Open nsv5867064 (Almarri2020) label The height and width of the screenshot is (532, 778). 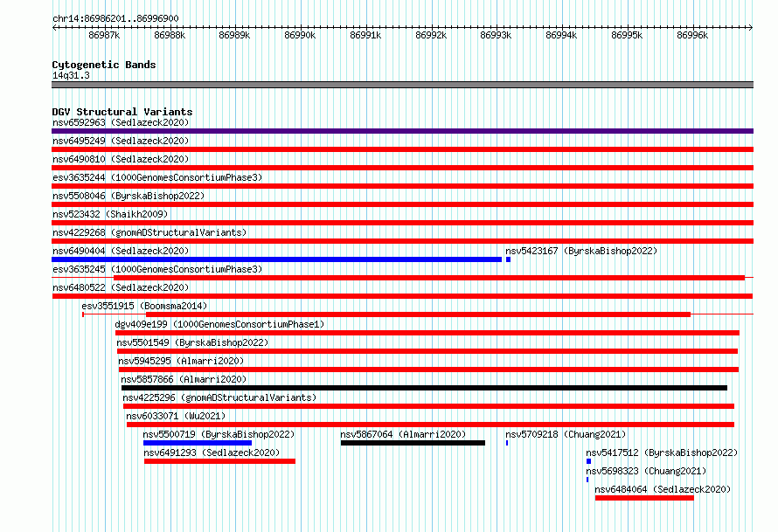403,434
